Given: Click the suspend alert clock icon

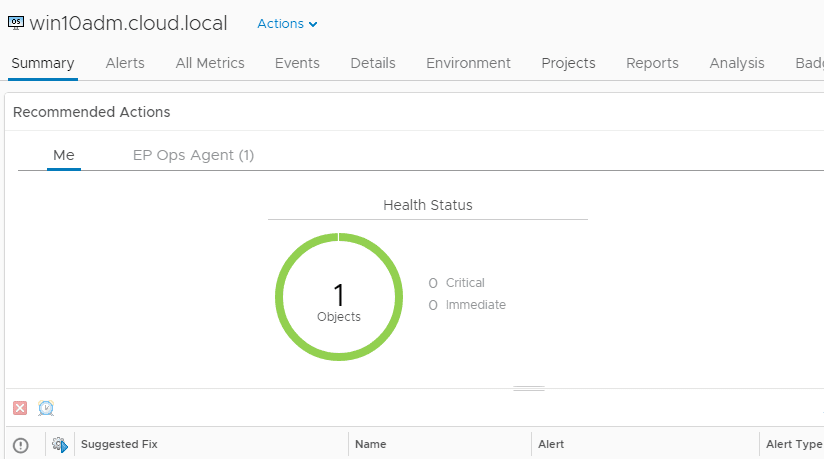Looking at the screenshot, I should tap(46, 408).
